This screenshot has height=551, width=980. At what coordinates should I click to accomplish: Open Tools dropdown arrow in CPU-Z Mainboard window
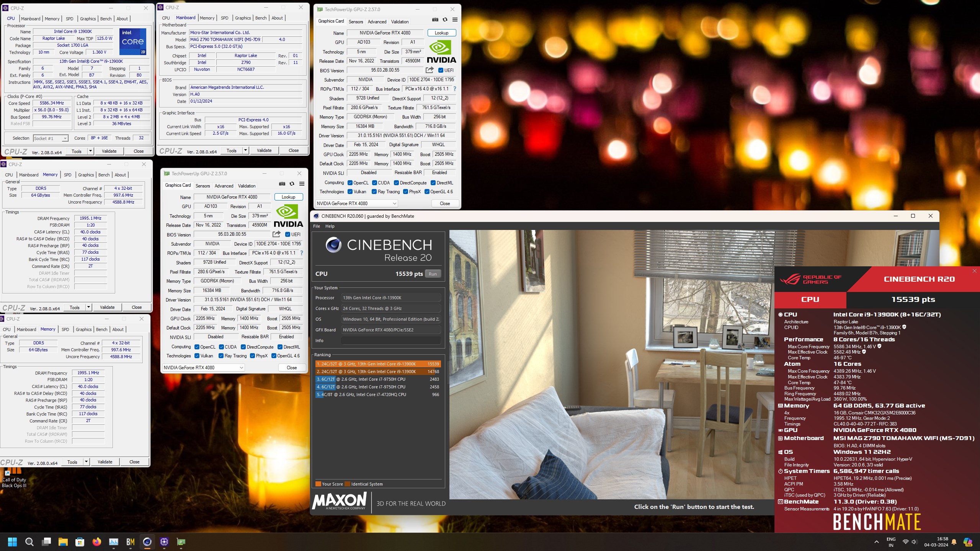click(x=245, y=150)
